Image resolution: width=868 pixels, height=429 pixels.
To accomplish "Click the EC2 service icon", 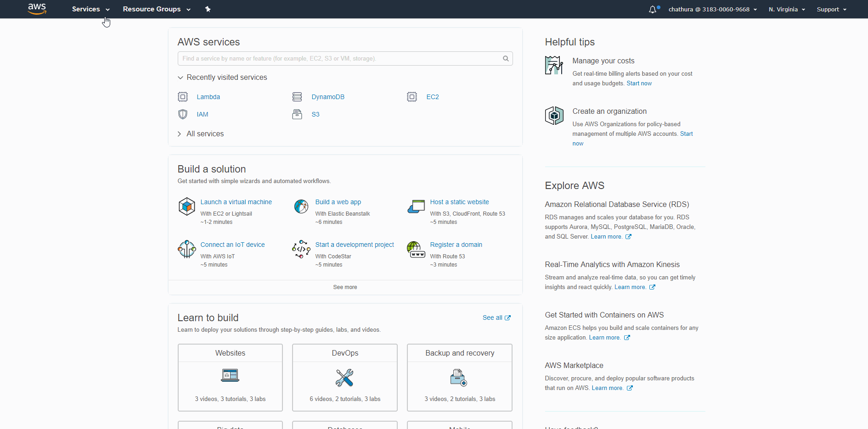I will coord(412,97).
